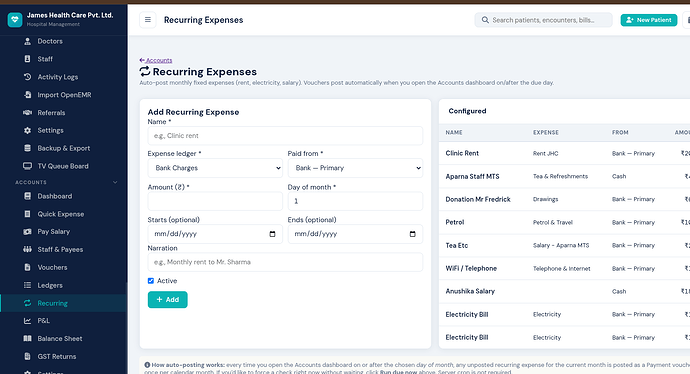690x374 pixels.
Task: Click the Vouchers document icon
Action: [27, 267]
